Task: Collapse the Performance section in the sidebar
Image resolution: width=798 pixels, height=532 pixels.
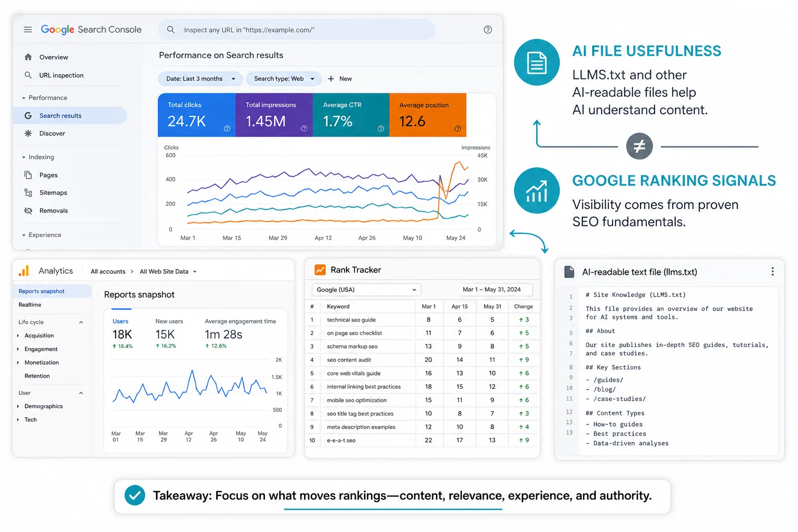Action: pos(44,98)
